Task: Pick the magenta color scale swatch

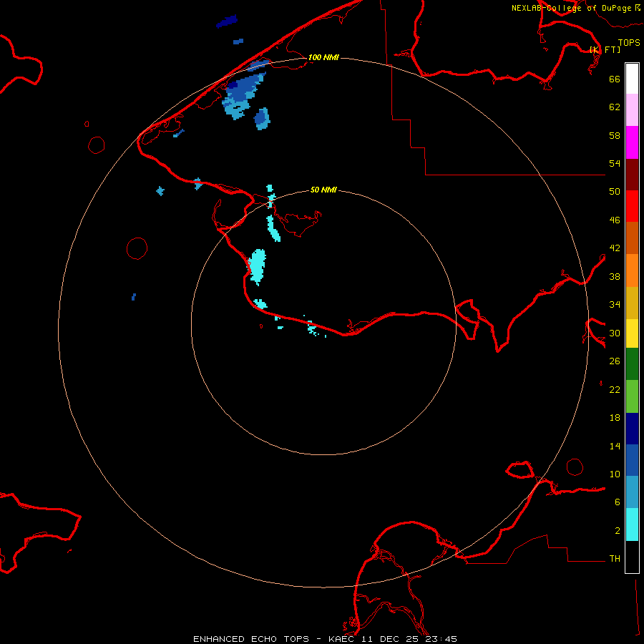Action: [632, 142]
